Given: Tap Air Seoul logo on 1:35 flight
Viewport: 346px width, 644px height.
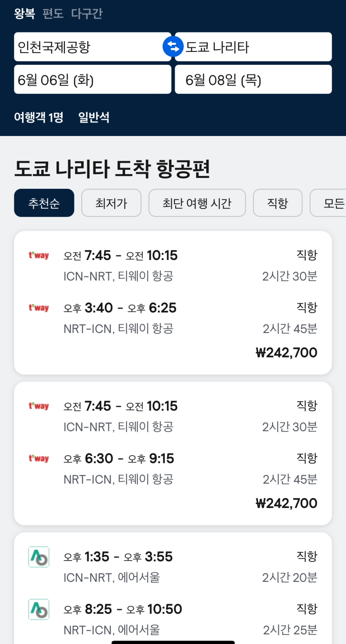Looking at the screenshot, I should [38, 557].
